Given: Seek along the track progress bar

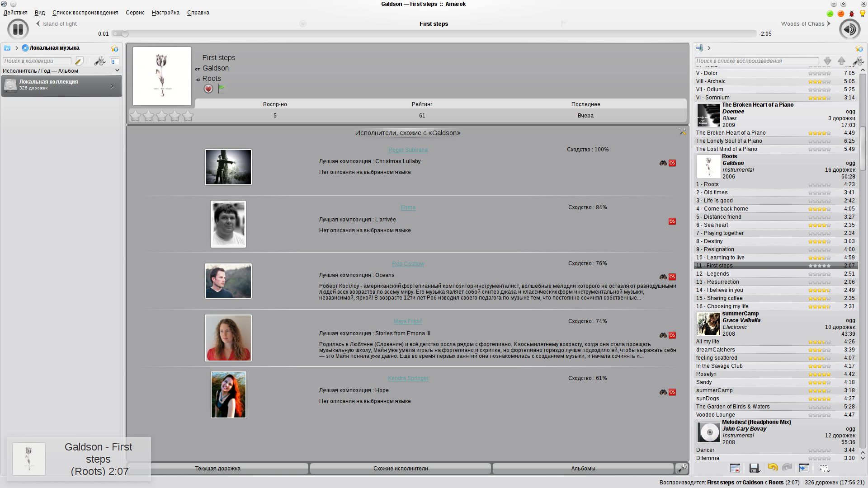Looking at the screenshot, I should [x=434, y=34].
